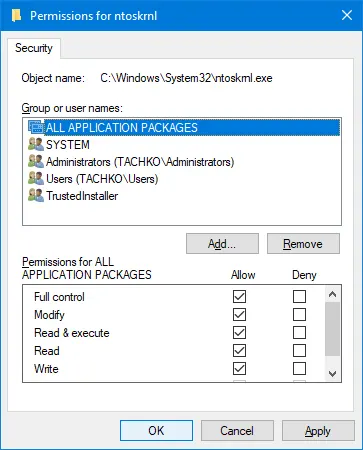363x450 pixels.
Task: Click the TrustedInstaller account icon
Action: (x=36, y=195)
